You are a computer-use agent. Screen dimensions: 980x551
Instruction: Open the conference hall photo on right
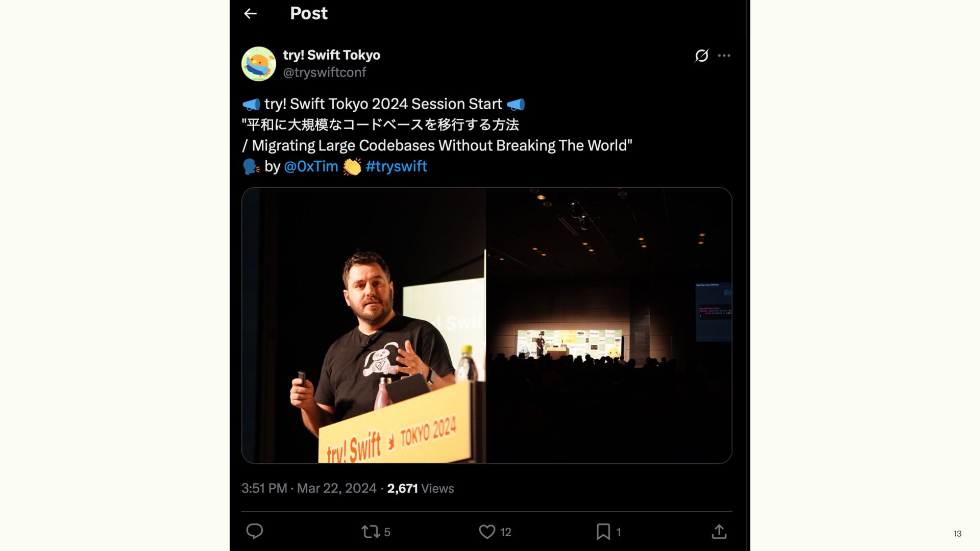point(609,325)
